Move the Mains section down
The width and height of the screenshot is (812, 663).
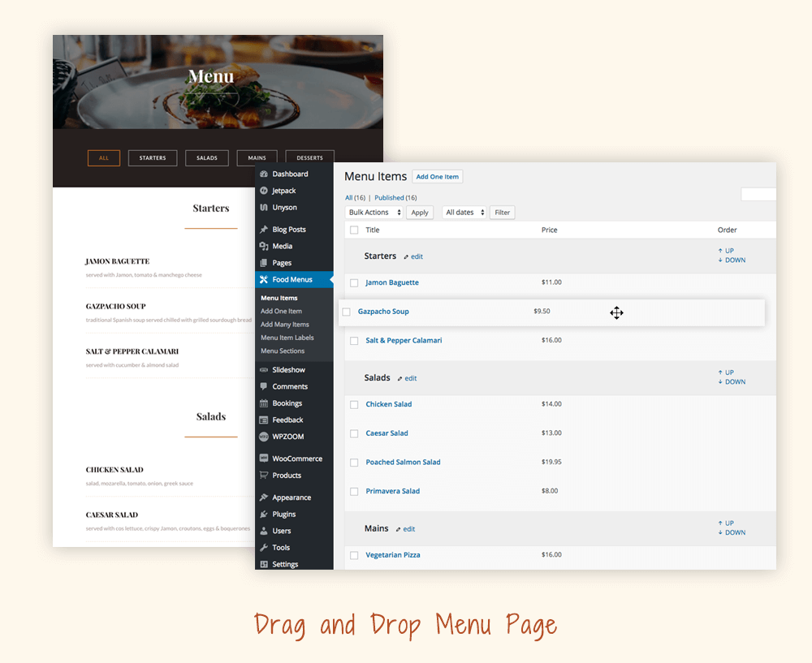(732, 532)
